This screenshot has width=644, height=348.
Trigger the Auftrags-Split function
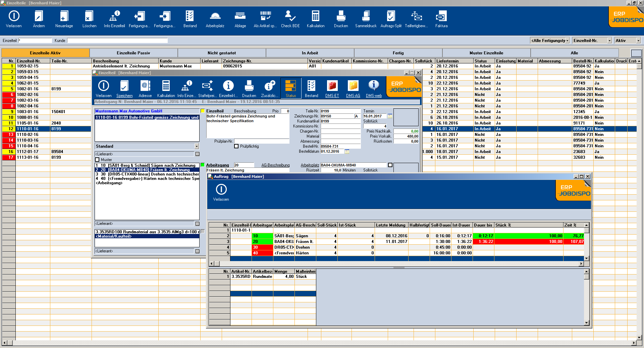391,18
